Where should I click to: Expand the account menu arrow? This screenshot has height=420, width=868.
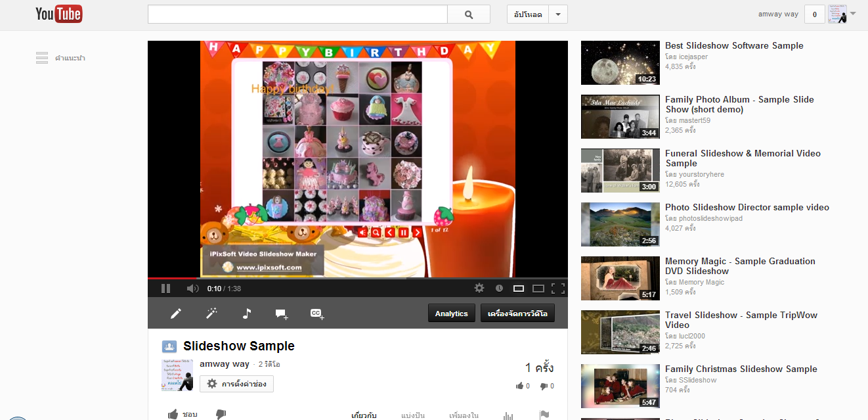(x=853, y=14)
